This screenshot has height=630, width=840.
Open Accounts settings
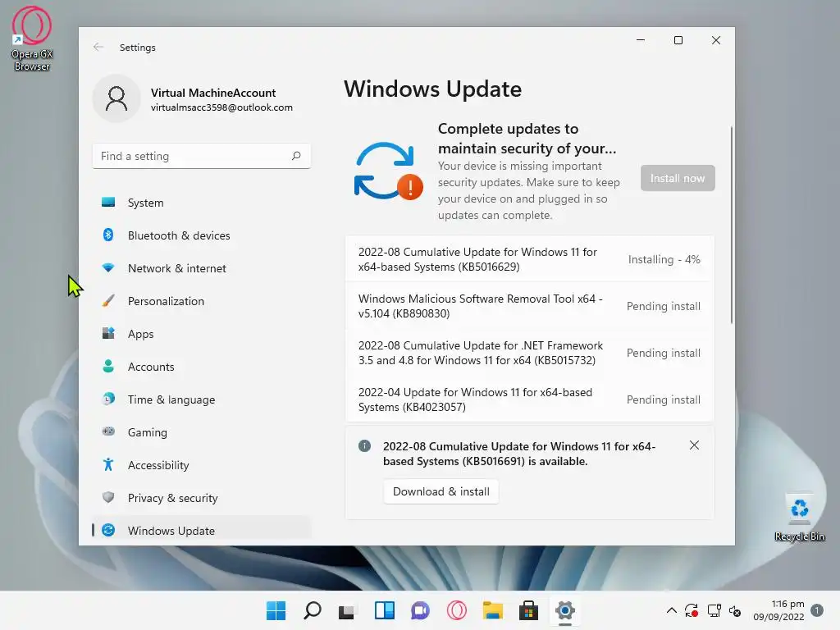point(202,367)
